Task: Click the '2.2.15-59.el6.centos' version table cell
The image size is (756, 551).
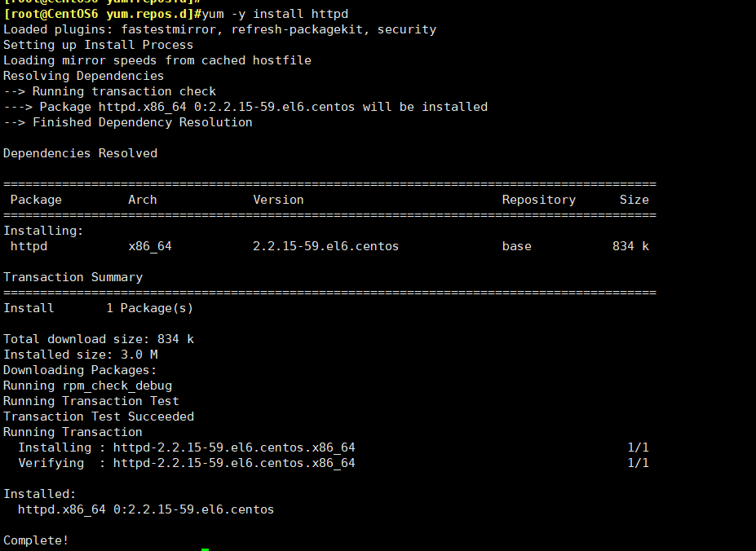Action: click(326, 246)
